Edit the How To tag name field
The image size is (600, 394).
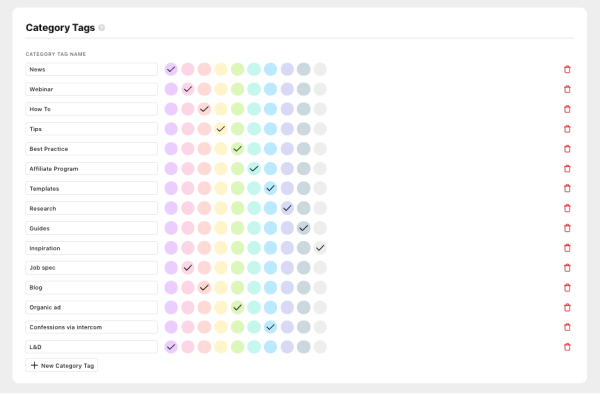tap(91, 109)
